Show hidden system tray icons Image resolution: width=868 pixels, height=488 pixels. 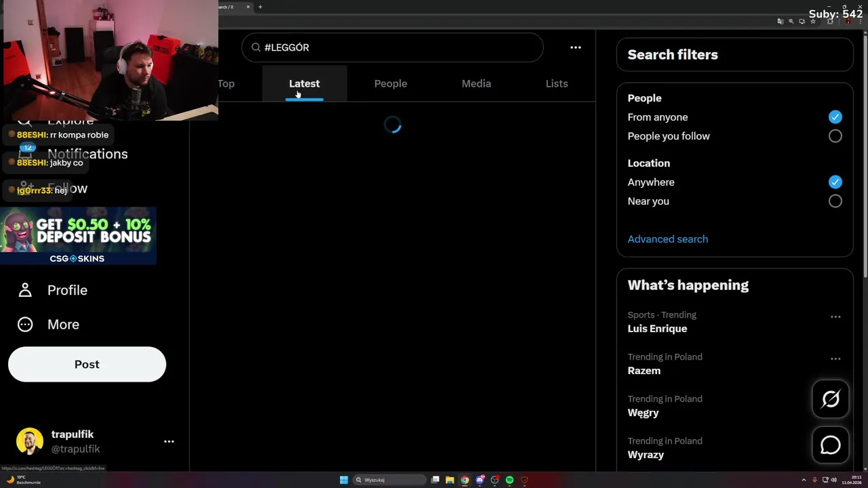coord(804,480)
